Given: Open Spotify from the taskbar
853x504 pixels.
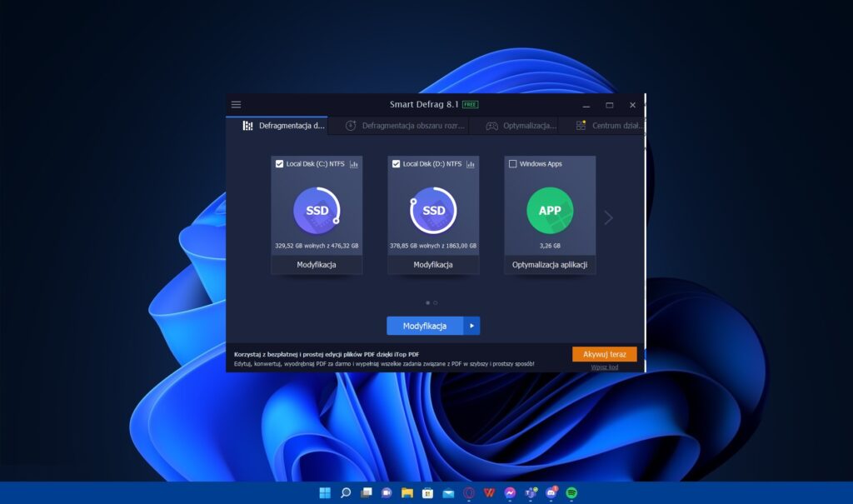Looking at the screenshot, I should point(571,493).
